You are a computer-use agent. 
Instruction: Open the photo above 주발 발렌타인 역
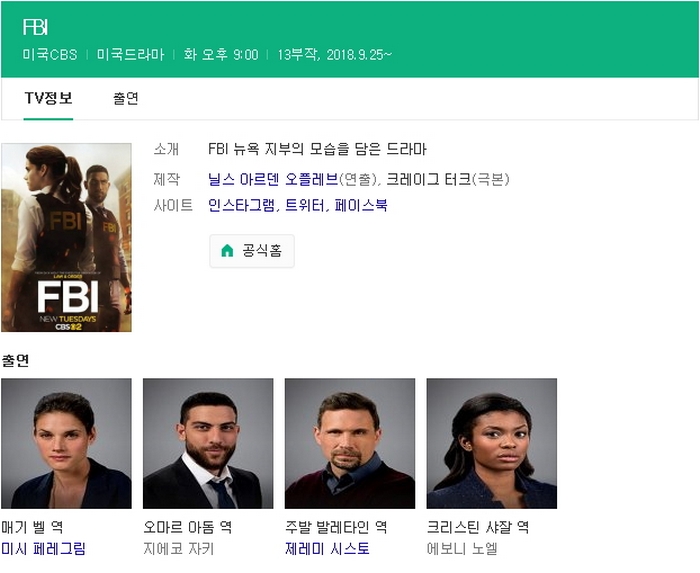[350, 444]
